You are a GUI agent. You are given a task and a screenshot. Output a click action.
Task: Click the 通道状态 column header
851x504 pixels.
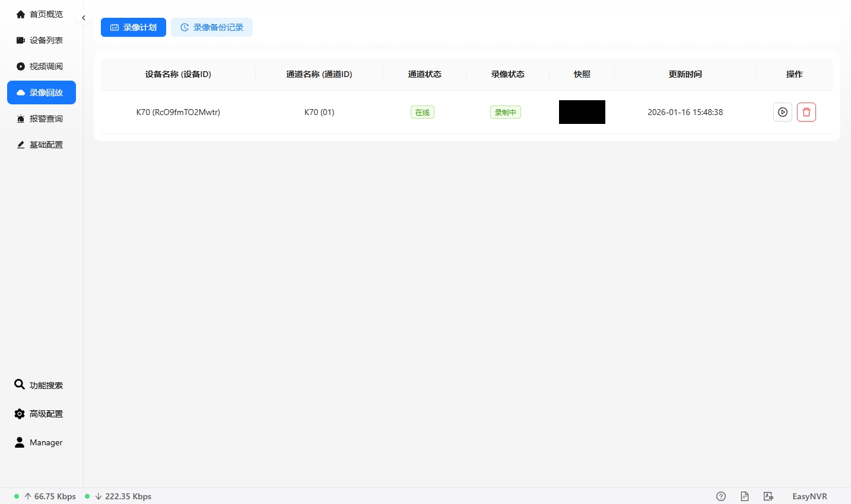[425, 74]
